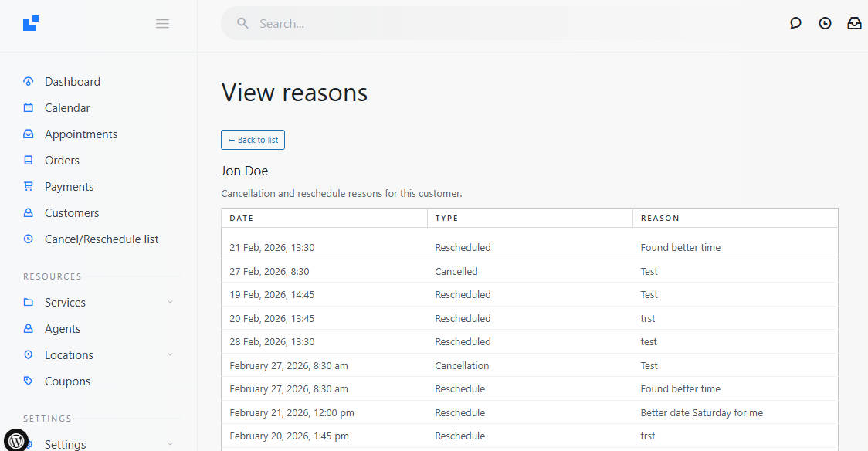Expand the Settings submenu chevron
This screenshot has height=451, width=868.
(170, 445)
